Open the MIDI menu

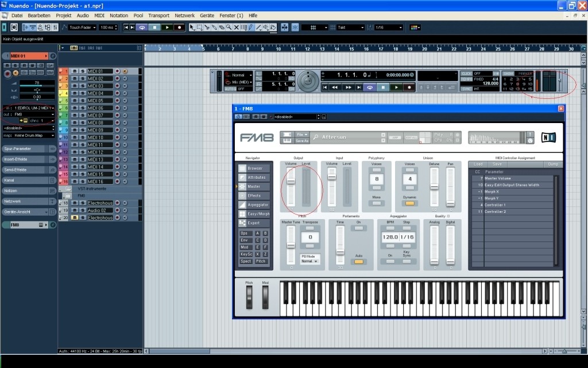[x=99, y=16]
